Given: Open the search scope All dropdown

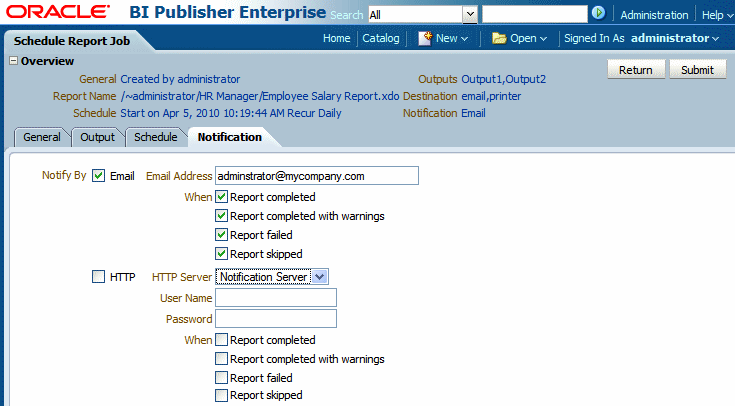Looking at the screenshot, I should (x=470, y=15).
